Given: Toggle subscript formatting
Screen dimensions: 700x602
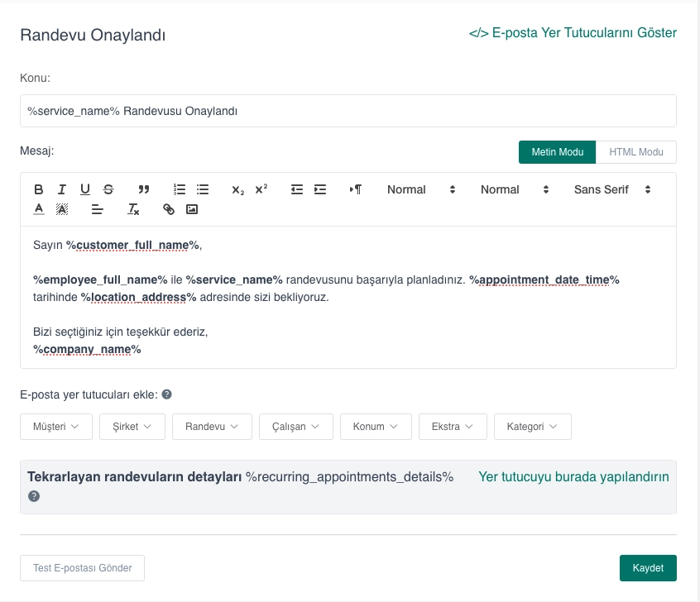Looking at the screenshot, I should [x=237, y=189].
